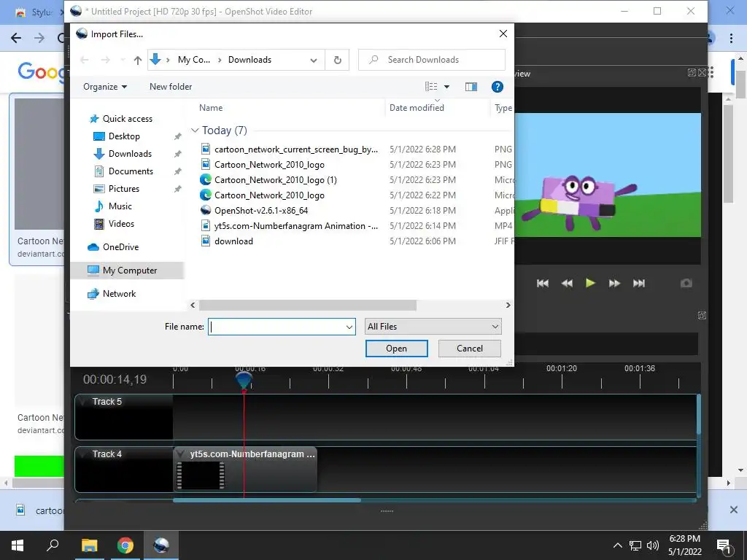Click the Track 5 header in timeline
The width and height of the screenshot is (747, 560).
point(124,416)
